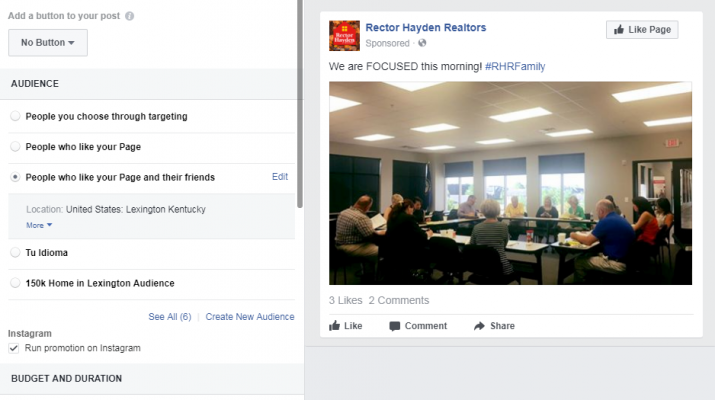Expand the More location details
This screenshot has height=400, width=715.
(x=39, y=225)
